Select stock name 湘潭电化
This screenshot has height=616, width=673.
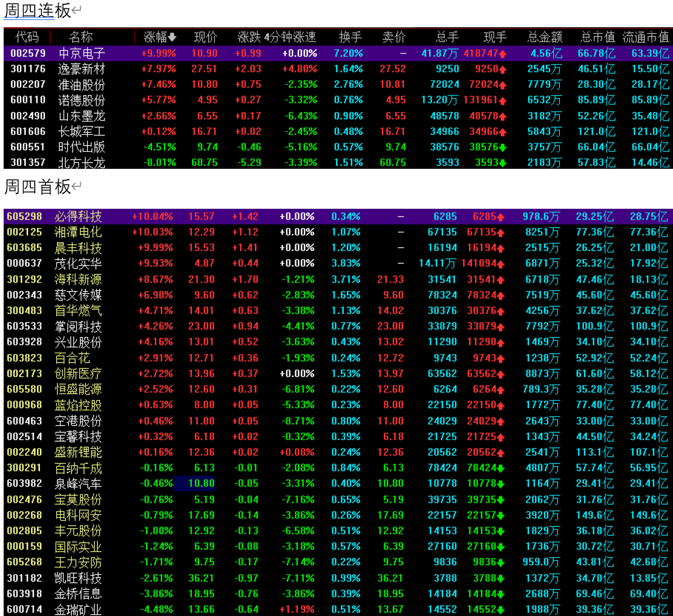78,232
